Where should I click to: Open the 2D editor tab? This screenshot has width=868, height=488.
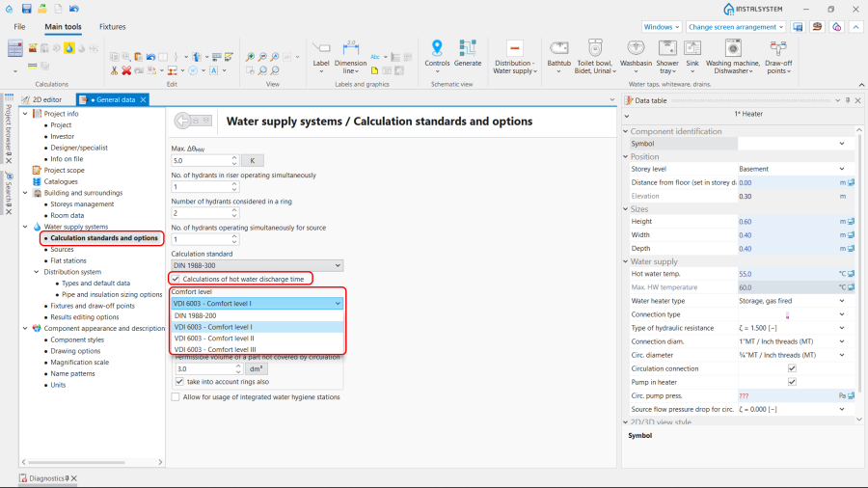tap(46, 99)
